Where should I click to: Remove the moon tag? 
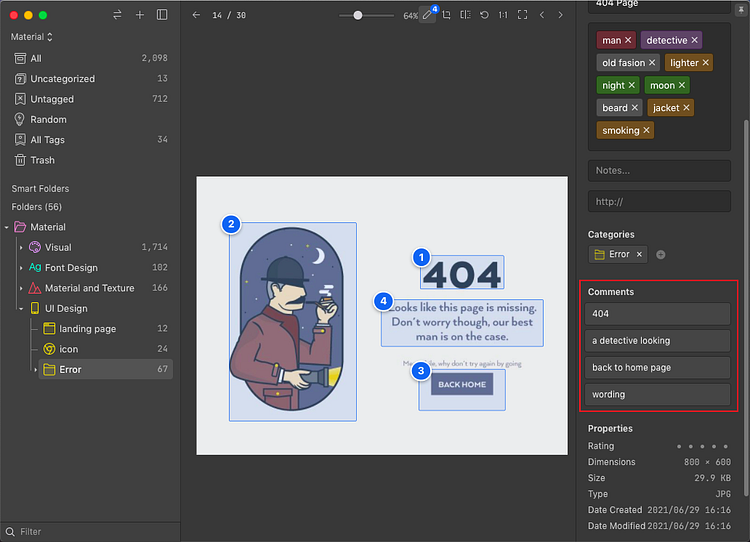pyautogui.click(x=682, y=85)
